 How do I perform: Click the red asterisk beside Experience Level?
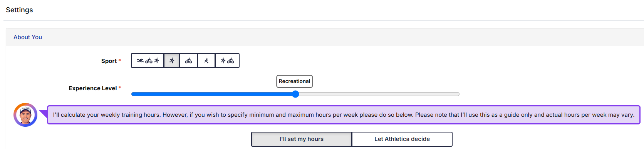[120, 88]
